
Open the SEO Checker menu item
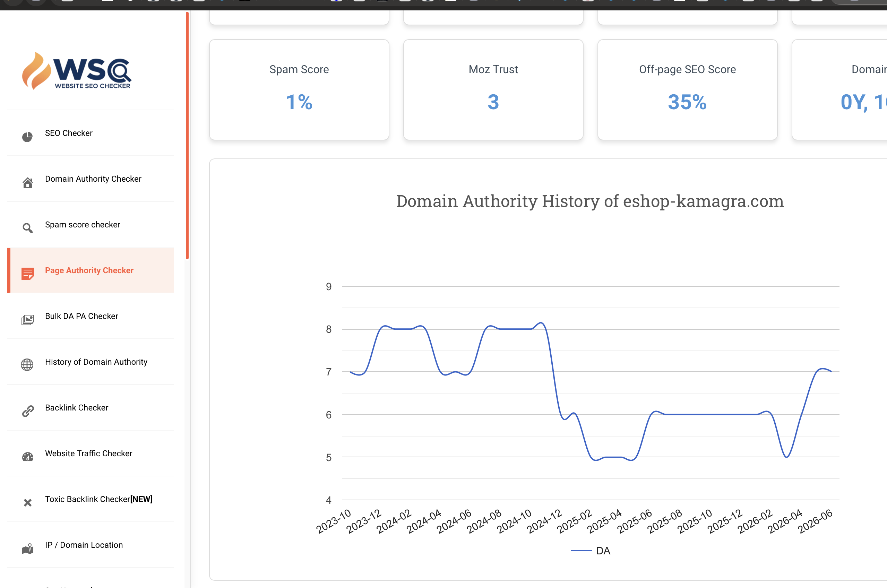coord(91,133)
